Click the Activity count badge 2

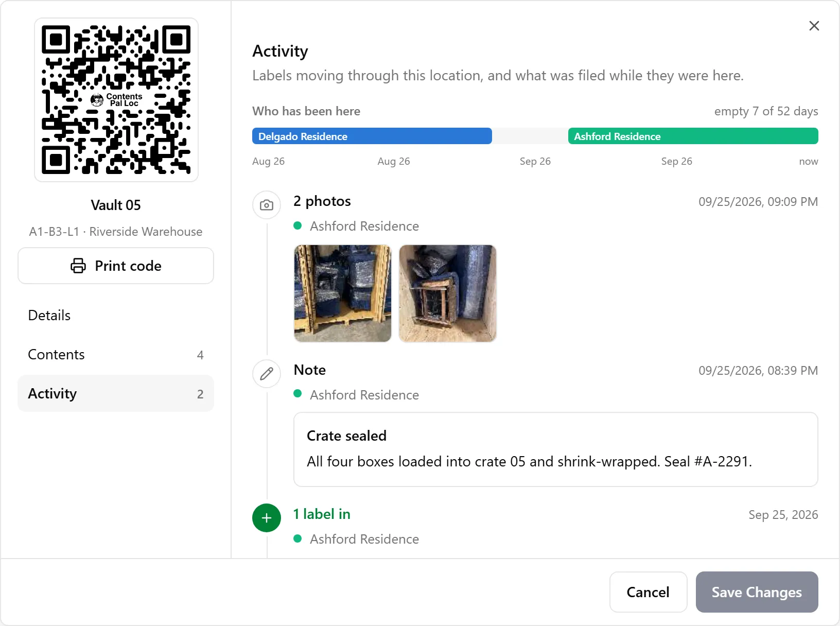(200, 394)
